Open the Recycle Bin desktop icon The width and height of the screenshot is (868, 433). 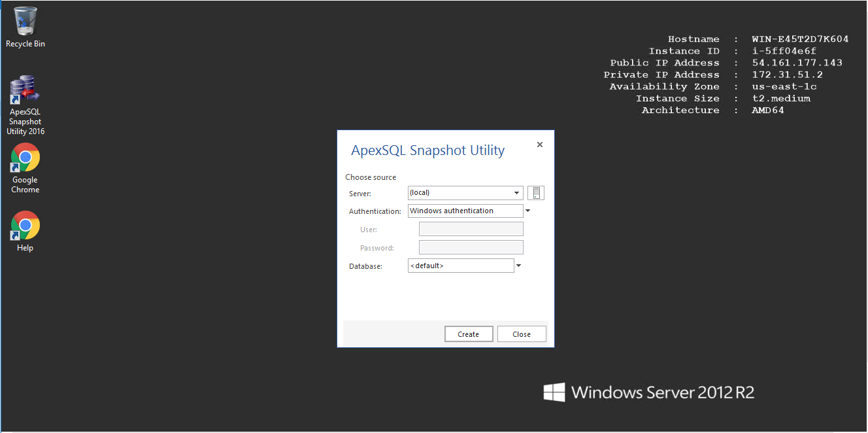tap(25, 22)
